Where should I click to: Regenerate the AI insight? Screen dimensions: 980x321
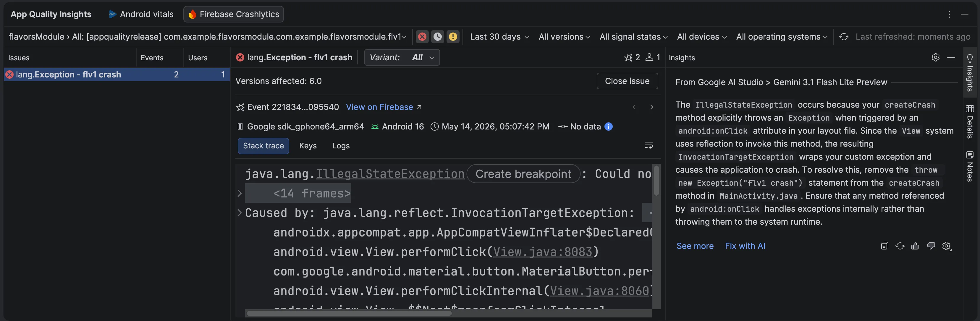(x=900, y=246)
